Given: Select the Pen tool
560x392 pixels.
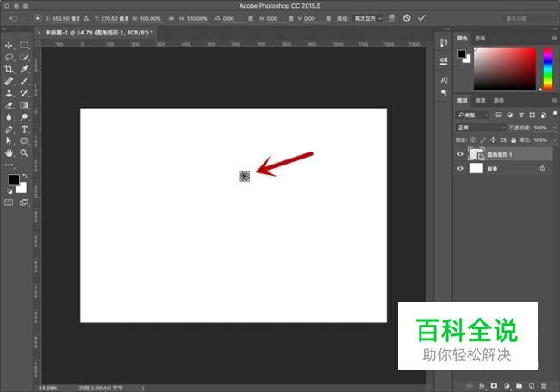Looking at the screenshot, I should tap(9, 129).
